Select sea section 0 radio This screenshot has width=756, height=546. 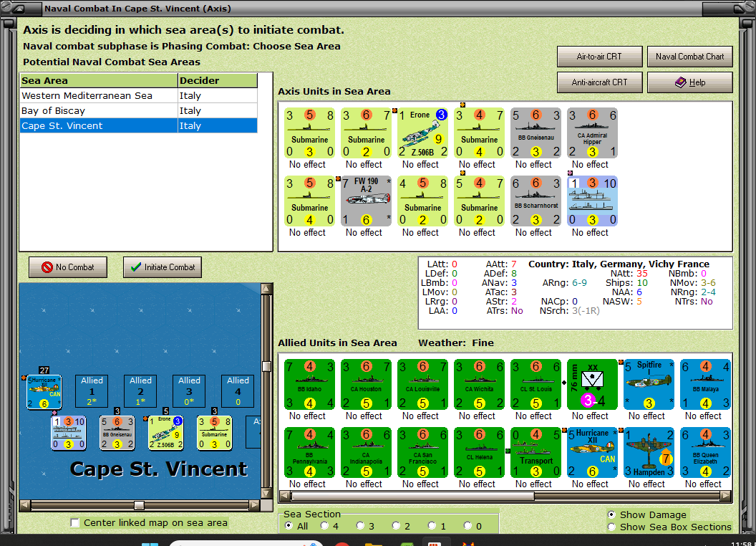tap(467, 525)
